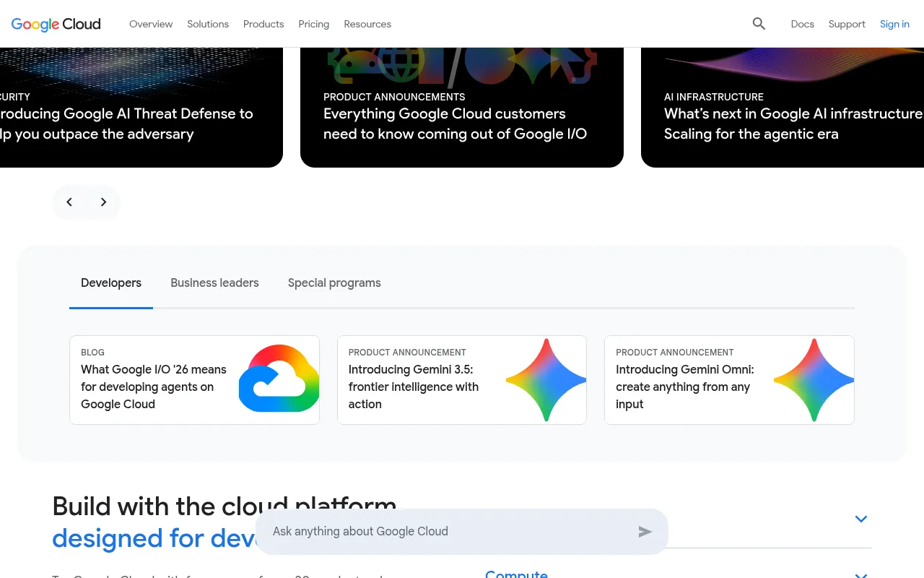Screen dimensions: 924x578
Task: Open the Overview menu
Action: pyautogui.click(x=151, y=24)
